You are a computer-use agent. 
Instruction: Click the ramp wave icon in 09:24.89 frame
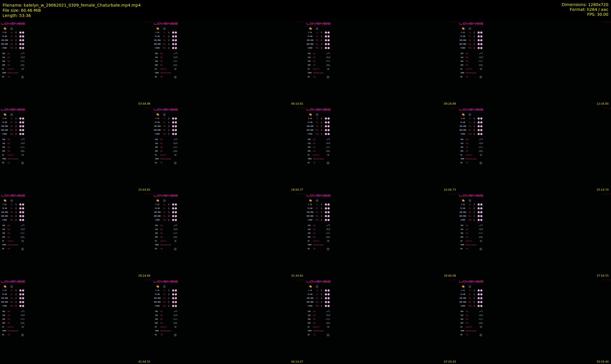[x=328, y=53]
